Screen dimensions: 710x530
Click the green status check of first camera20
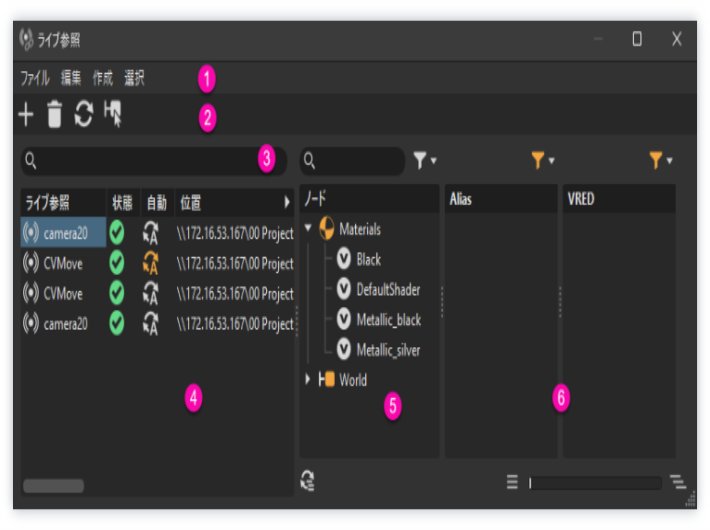point(117,233)
